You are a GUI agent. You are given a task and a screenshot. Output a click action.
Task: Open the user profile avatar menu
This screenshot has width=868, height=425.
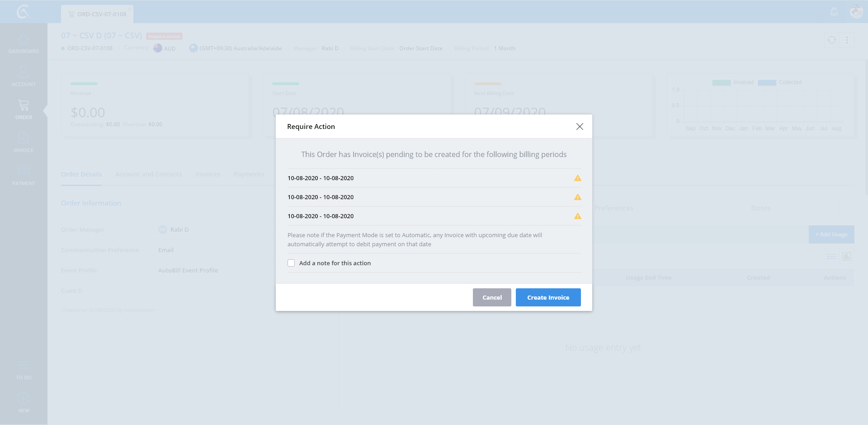pos(856,12)
